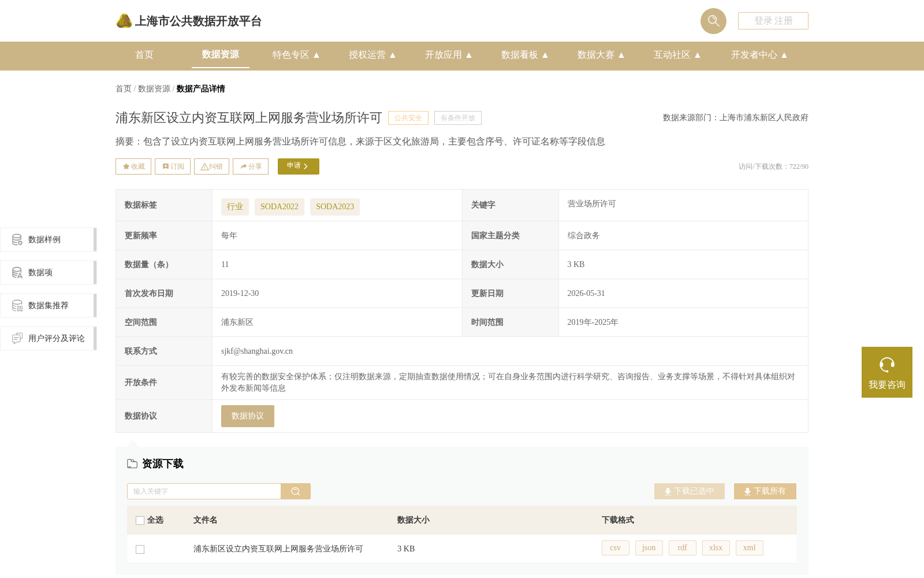Expand the 数据看板 menu
The height and width of the screenshot is (578, 924).
(524, 55)
